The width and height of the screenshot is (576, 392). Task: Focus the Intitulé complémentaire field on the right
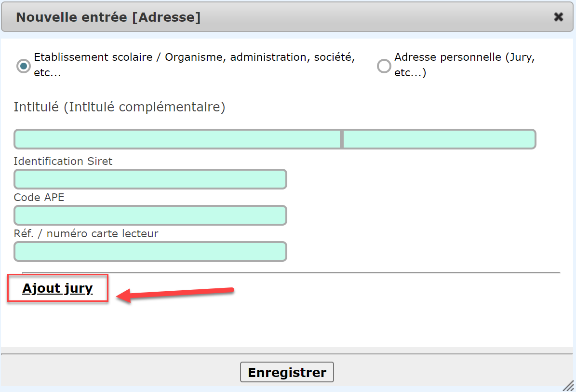point(439,139)
